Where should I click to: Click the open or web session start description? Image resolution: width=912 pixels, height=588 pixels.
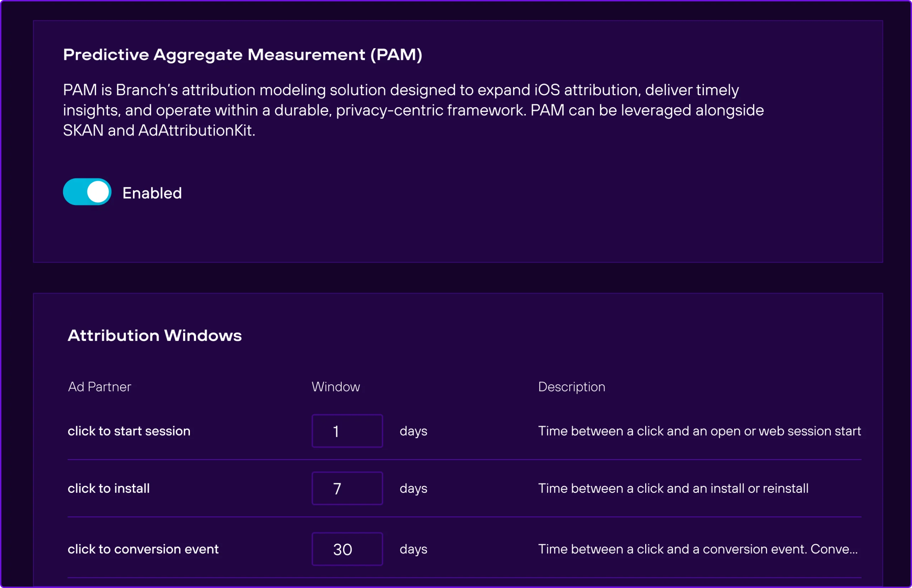pos(699,431)
